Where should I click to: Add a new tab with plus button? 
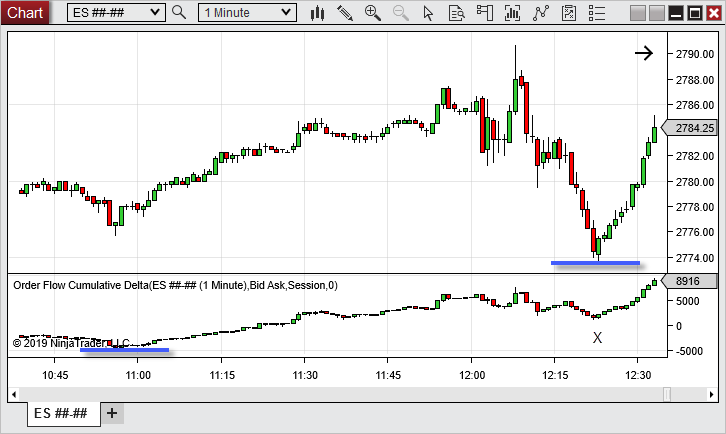click(112, 413)
